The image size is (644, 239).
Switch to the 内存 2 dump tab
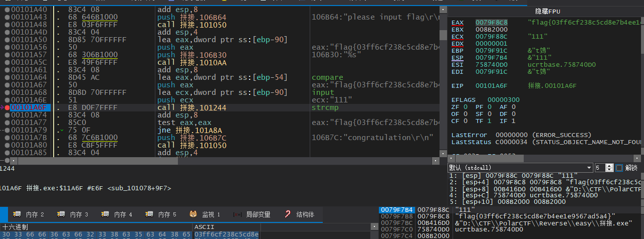coord(17,214)
